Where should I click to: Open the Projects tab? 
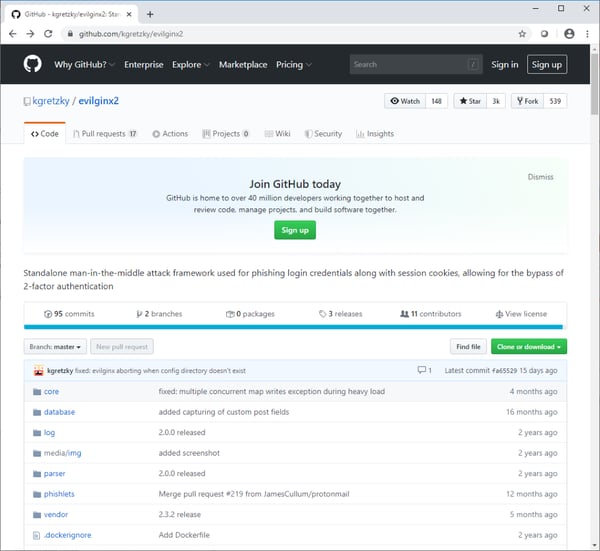[226, 134]
